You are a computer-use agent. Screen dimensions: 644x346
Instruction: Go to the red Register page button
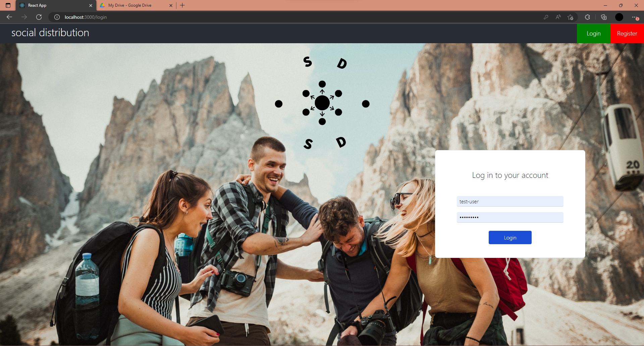click(627, 33)
